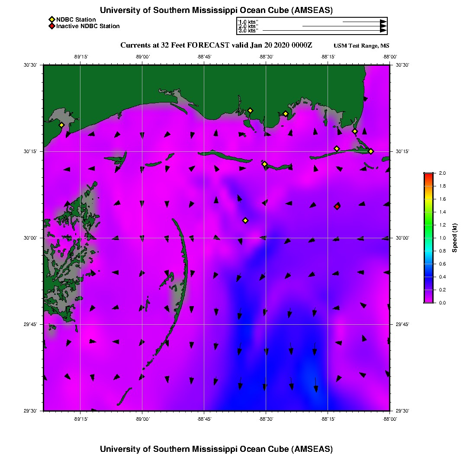Screen dimensions: 476x454
Task: Click the red Inactive NDBC Station legend diamond
Action: coord(52,26)
